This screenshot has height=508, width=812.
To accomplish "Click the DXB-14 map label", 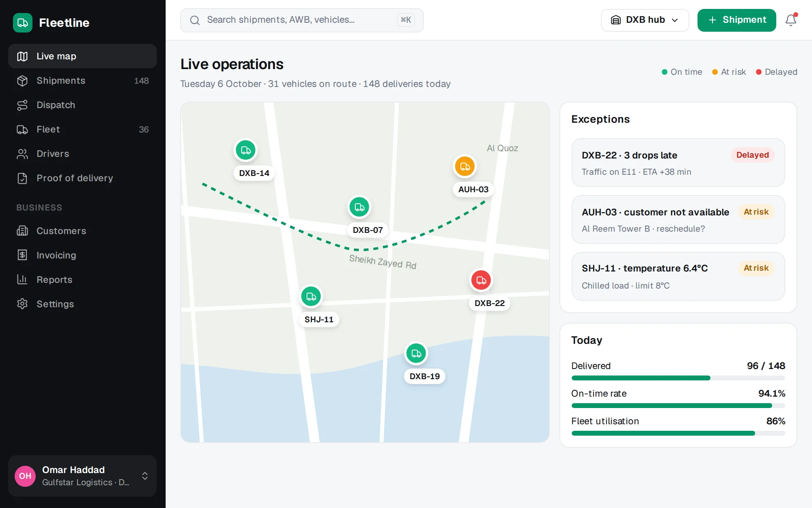I will [254, 173].
